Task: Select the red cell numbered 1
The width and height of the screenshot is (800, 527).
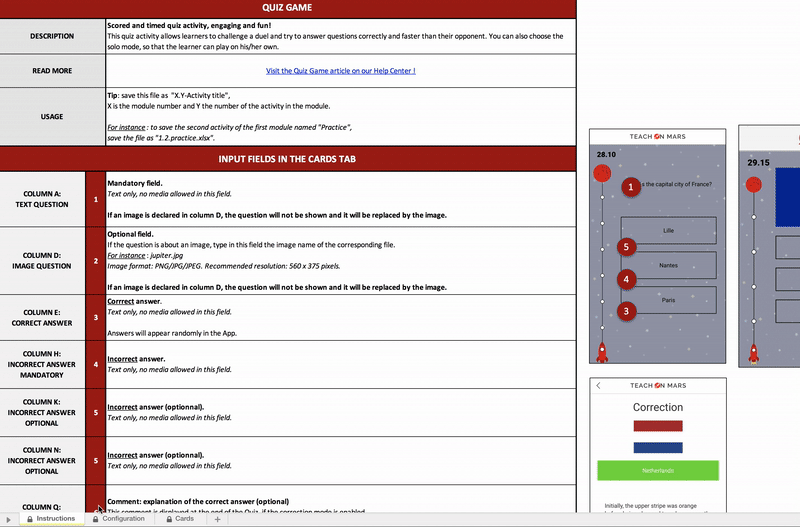Action: [x=95, y=199]
